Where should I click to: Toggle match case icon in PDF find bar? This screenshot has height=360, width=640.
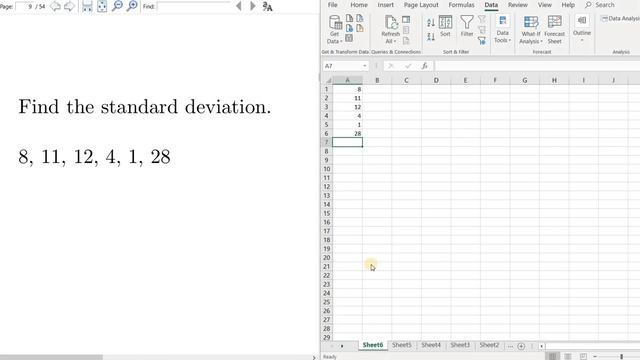267,6
